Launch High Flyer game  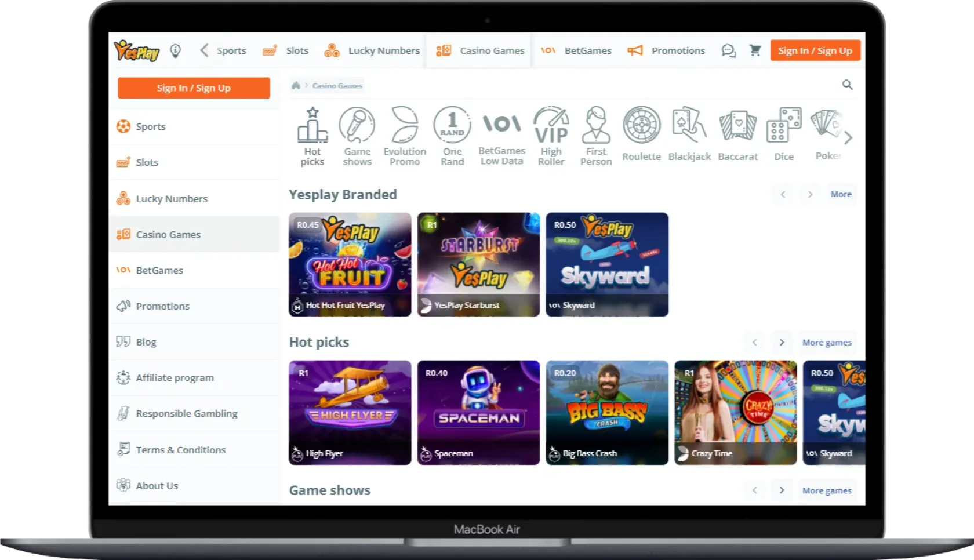click(350, 413)
